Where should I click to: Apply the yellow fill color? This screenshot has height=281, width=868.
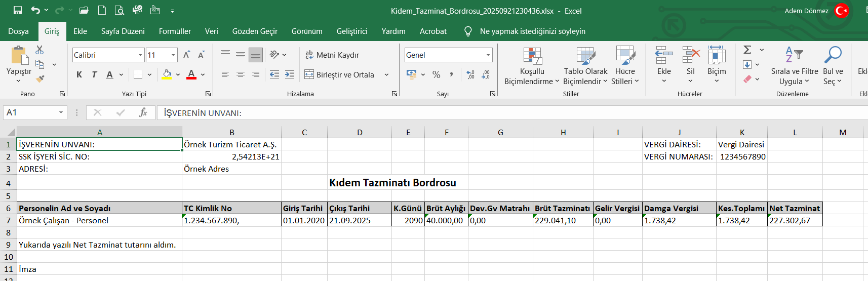(167, 75)
